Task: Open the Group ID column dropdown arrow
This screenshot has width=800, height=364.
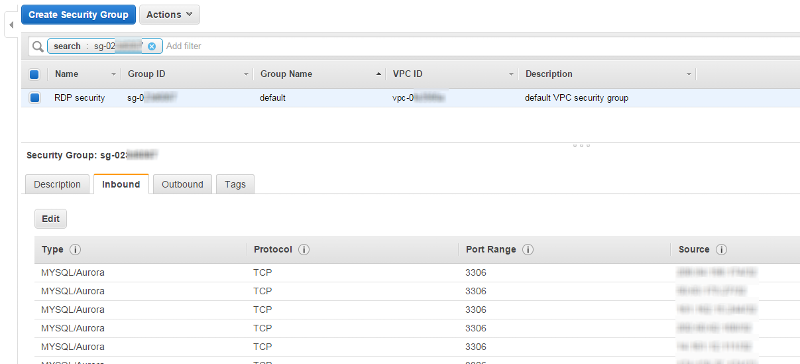Action: click(247, 75)
